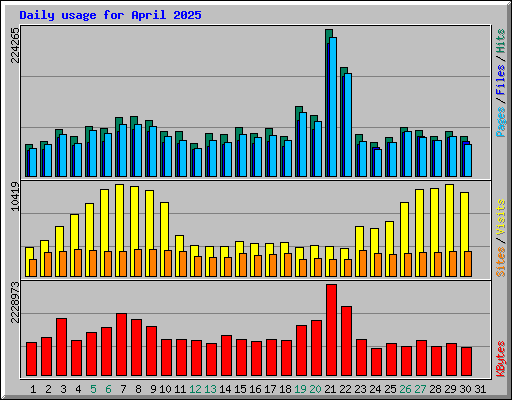Click day label 26 on x-axis
Viewport: 512px width, 400px height.
click(x=405, y=389)
